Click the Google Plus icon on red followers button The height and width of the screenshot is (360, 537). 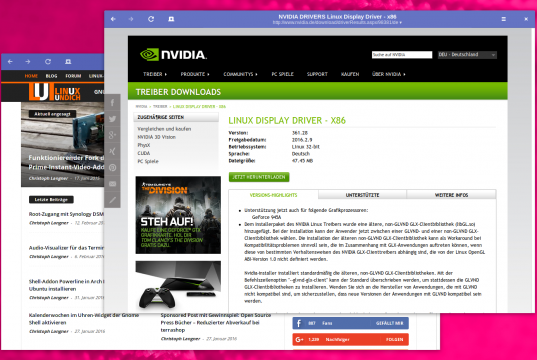point(299,339)
